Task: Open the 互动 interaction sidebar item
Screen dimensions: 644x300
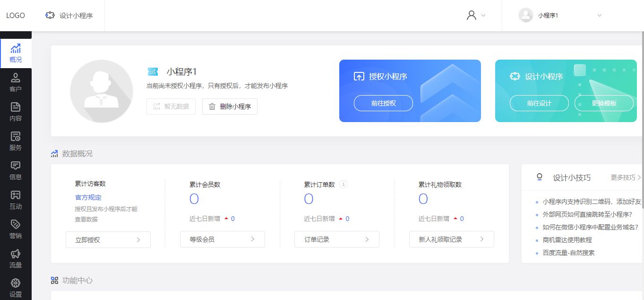Action: pyautogui.click(x=16, y=200)
